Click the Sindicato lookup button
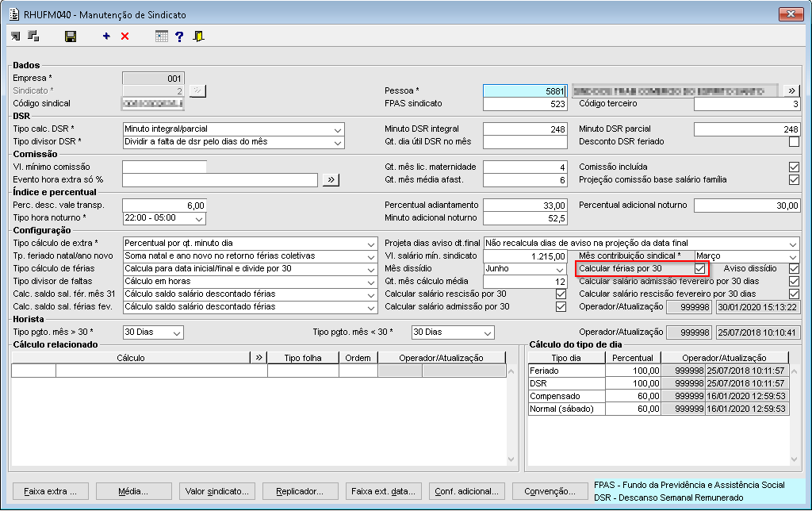 tap(197, 90)
